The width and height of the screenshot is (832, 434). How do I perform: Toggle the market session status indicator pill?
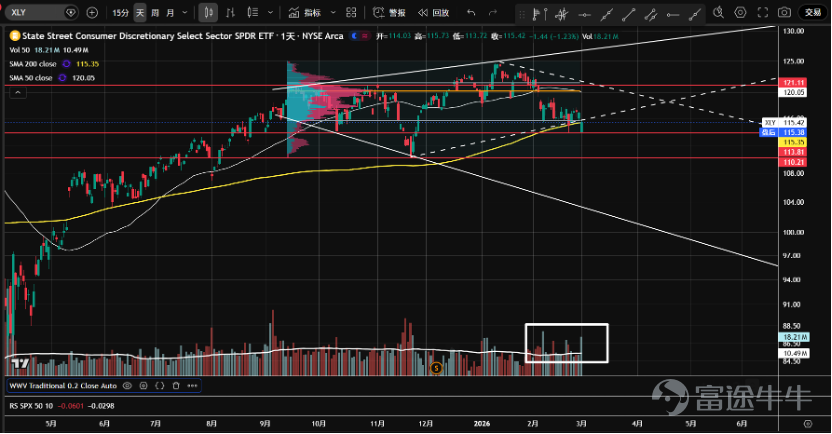360,36
